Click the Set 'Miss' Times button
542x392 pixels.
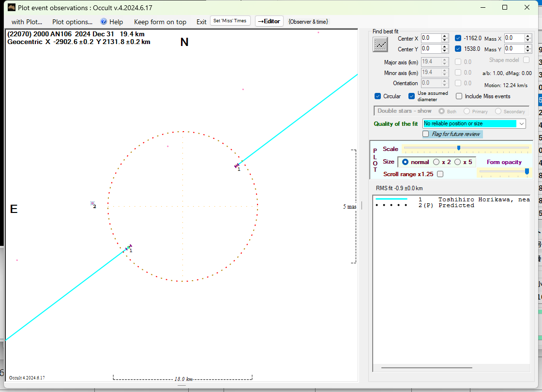tap(230, 21)
